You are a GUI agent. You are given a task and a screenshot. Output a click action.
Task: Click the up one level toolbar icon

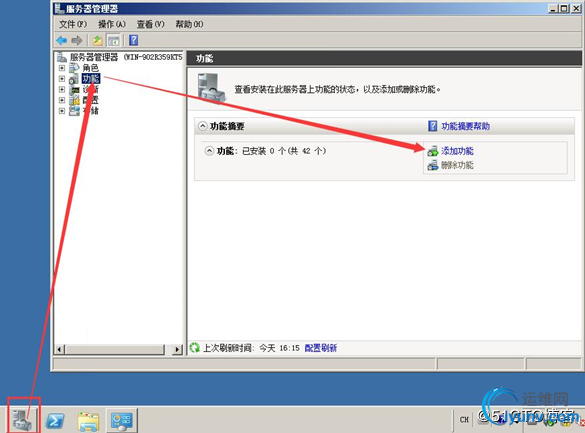click(x=98, y=40)
